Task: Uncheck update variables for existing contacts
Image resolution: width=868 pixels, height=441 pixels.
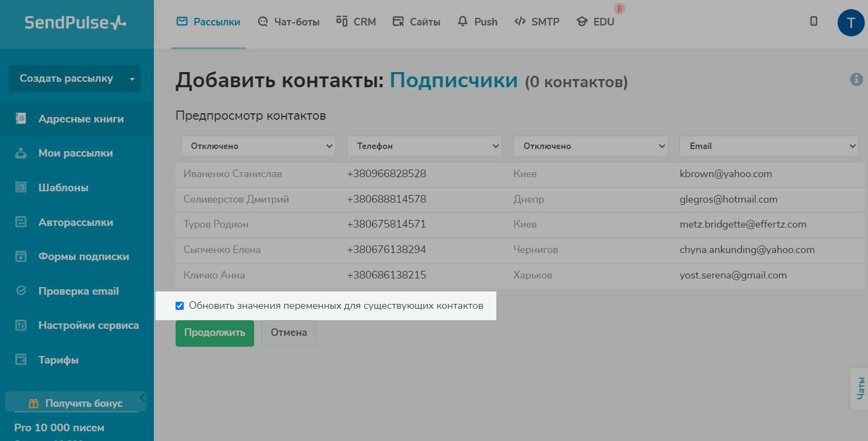Action: click(180, 306)
